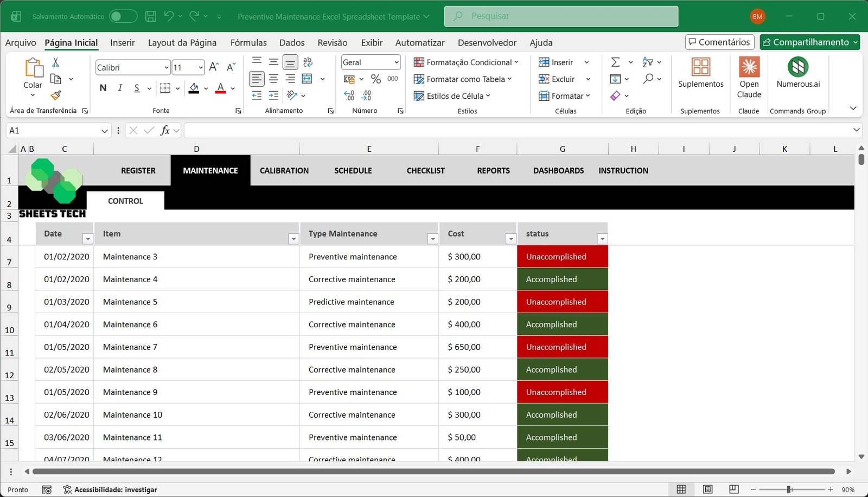This screenshot has width=868, height=497.
Task: Switch to the Fórmulas ribbon tab
Action: pos(248,42)
